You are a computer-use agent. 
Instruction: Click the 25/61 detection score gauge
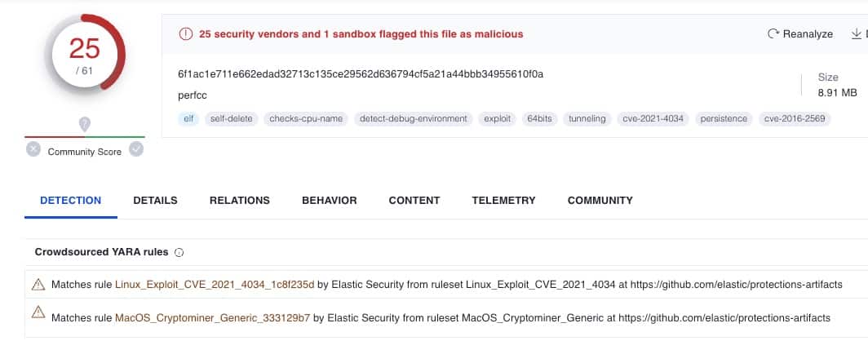pyautogui.click(x=84, y=55)
